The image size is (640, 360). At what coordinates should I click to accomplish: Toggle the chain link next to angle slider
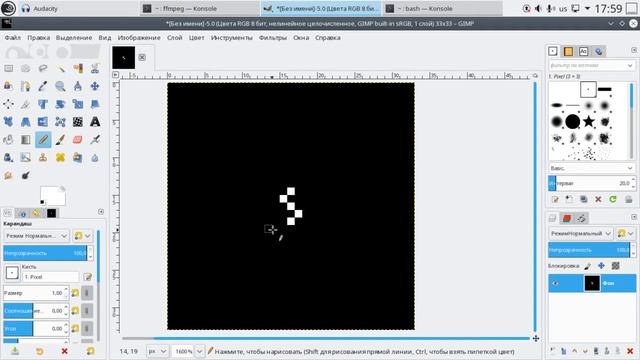click(87, 329)
